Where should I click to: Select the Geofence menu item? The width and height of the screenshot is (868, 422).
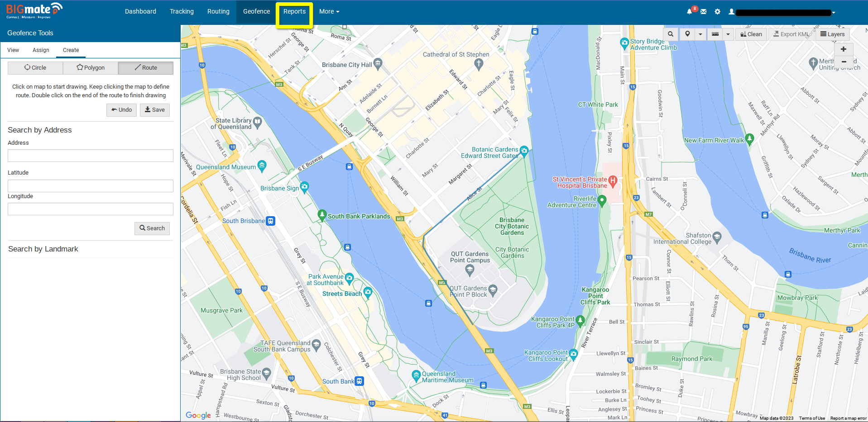[x=256, y=12]
